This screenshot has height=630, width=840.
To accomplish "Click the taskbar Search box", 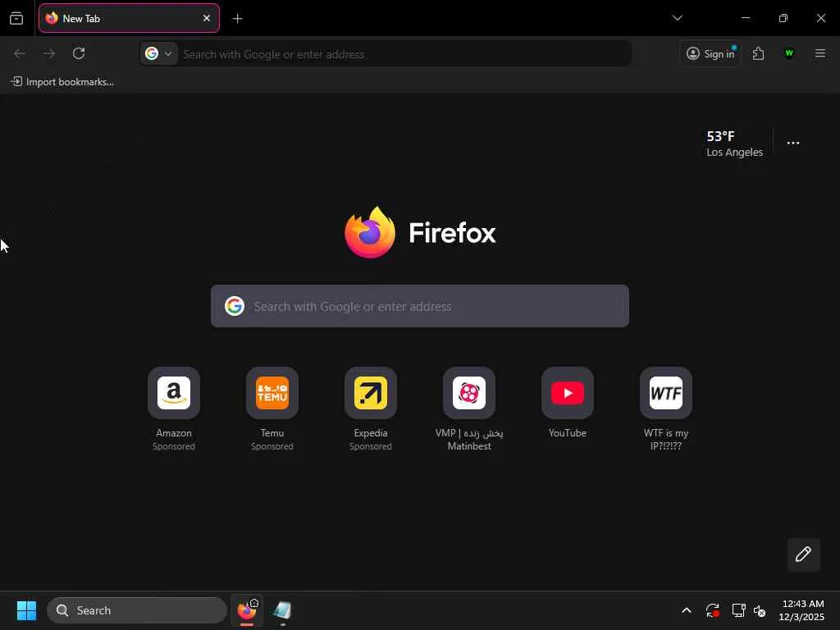I will [x=137, y=610].
